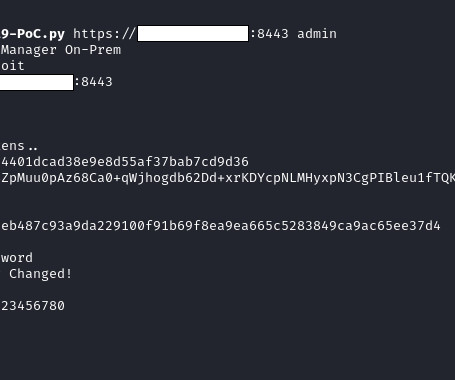Click the 'ens ..' output line
This screenshot has width=455, height=380.
19,146
